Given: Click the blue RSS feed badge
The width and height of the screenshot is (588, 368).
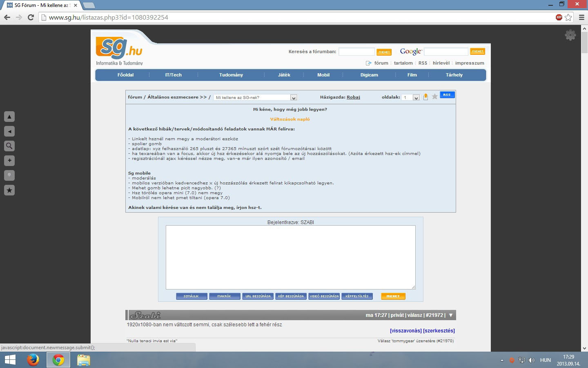Looking at the screenshot, I should [x=447, y=95].
